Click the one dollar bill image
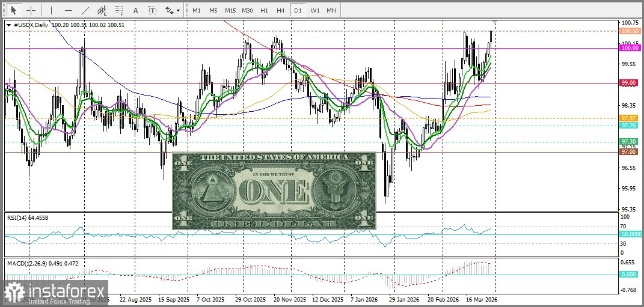This screenshot has width=644, height=307. coord(274,190)
